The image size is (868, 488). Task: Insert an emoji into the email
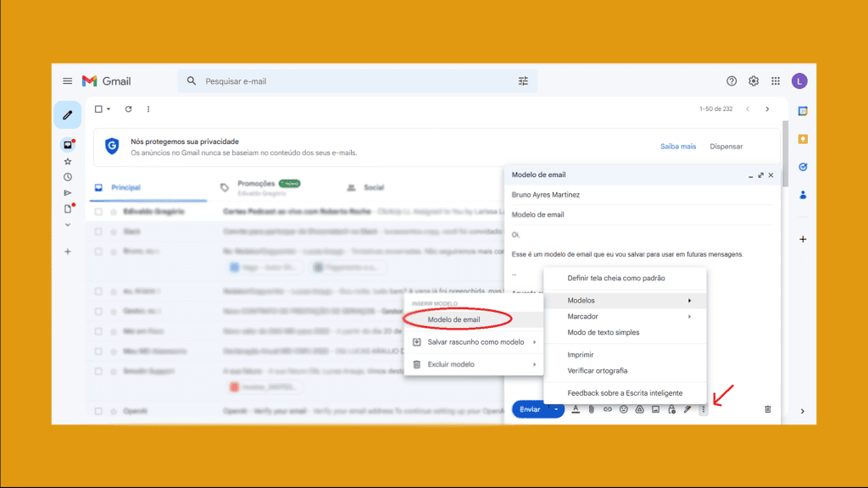click(623, 409)
